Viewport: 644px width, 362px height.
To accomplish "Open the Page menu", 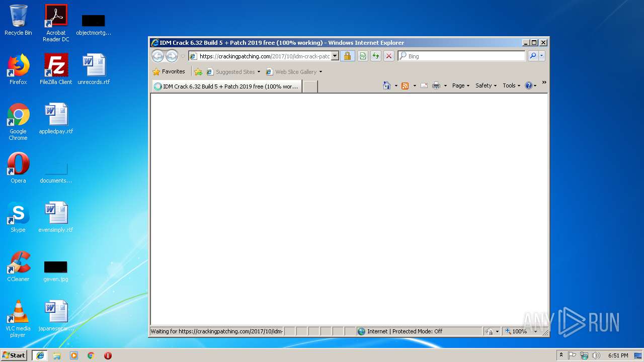I will [x=461, y=85].
